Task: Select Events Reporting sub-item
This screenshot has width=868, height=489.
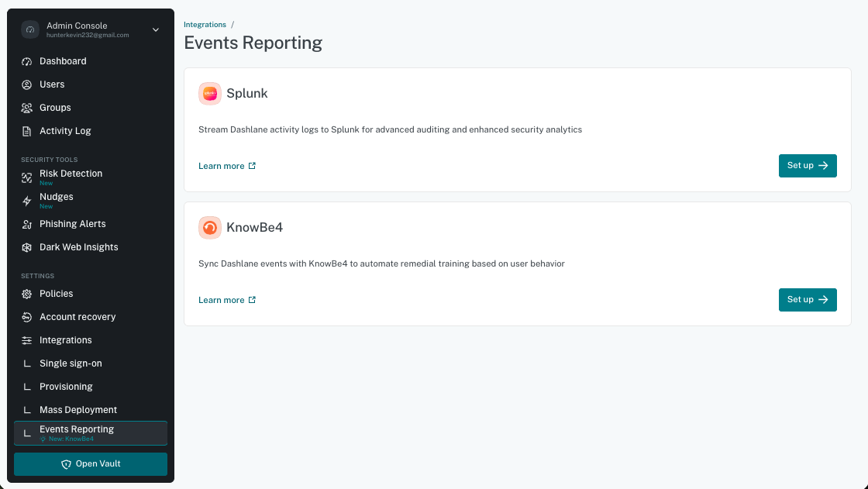Action: click(x=91, y=434)
